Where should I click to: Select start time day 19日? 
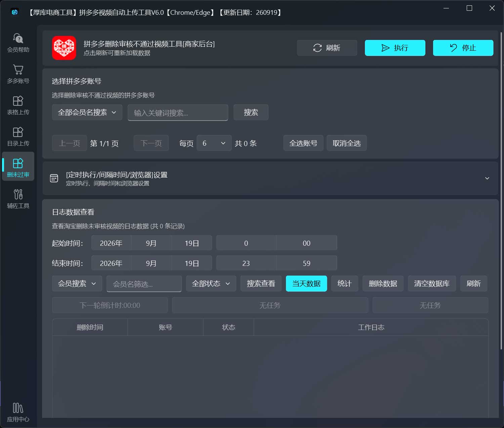(192, 243)
